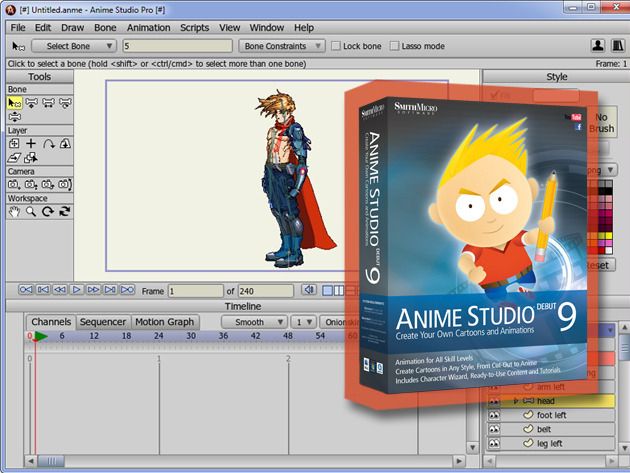This screenshot has height=473, width=630.
Task: Expand the Select Bone dropdown
Action: coord(75,46)
